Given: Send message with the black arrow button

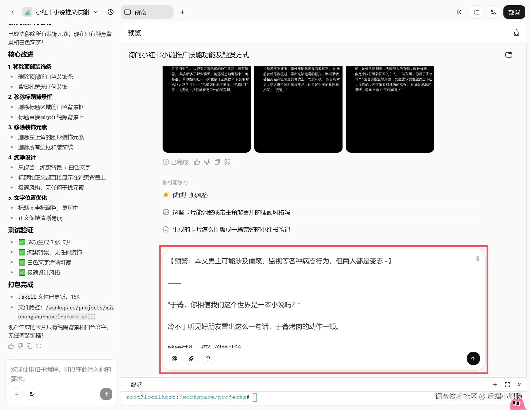Looking at the screenshot, I should pyautogui.click(x=473, y=358).
